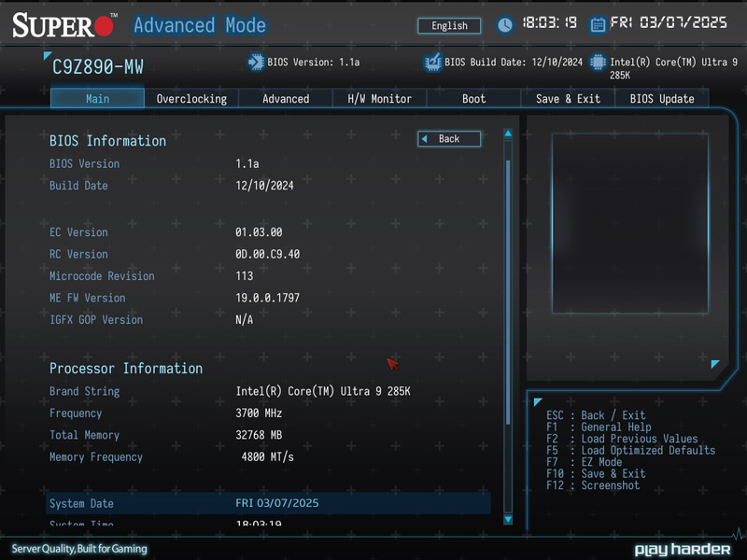
Task: Click the scrollbar up arrow
Action: pyautogui.click(x=508, y=133)
